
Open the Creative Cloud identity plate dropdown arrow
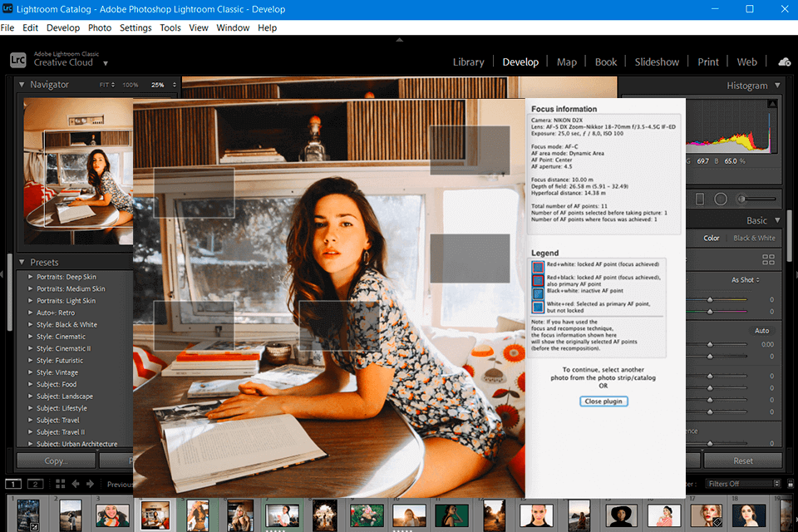pos(106,64)
